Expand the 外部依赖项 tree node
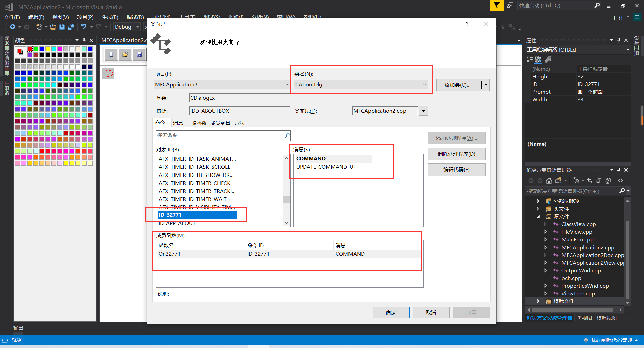The height and width of the screenshot is (348, 644). [538, 201]
